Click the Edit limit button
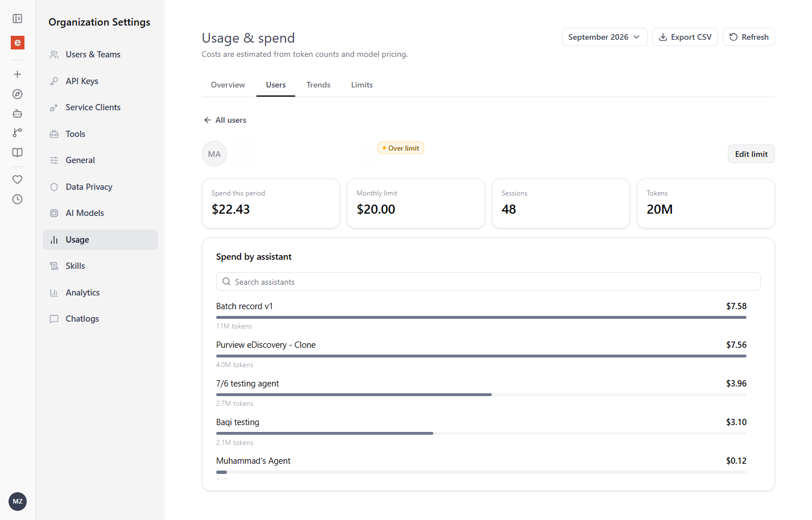Screen dimensions: 812x520 751,154
